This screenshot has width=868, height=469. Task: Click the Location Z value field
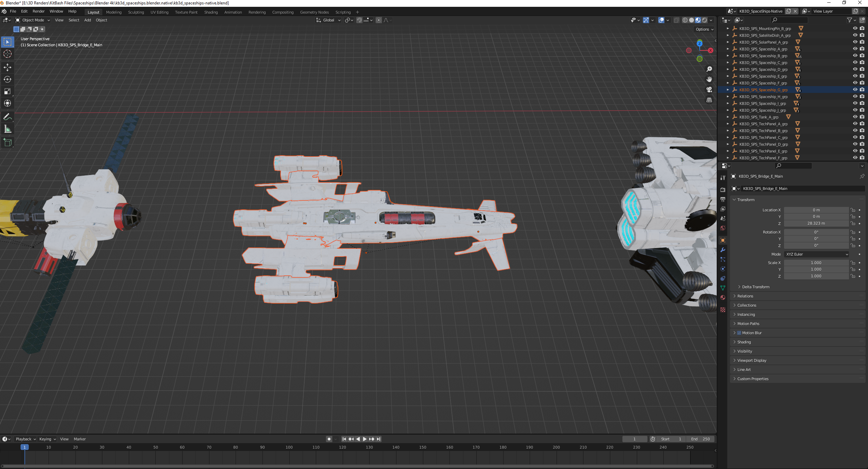click(816, 223)
